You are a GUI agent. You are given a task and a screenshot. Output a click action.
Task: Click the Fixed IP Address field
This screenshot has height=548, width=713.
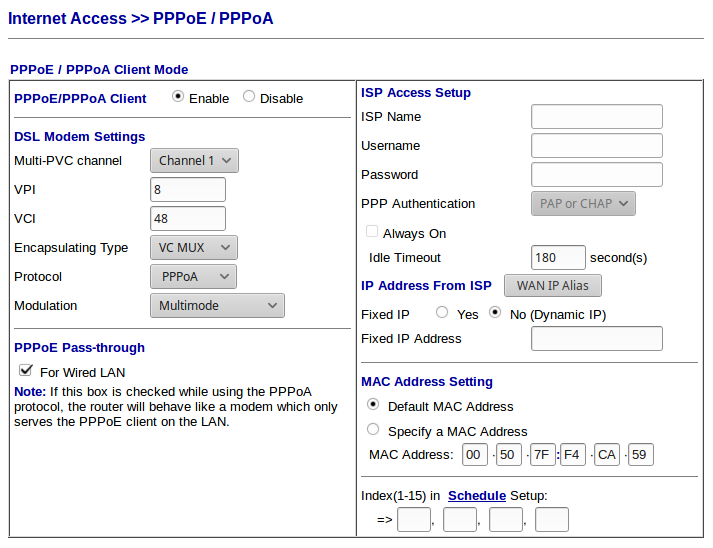596,339
